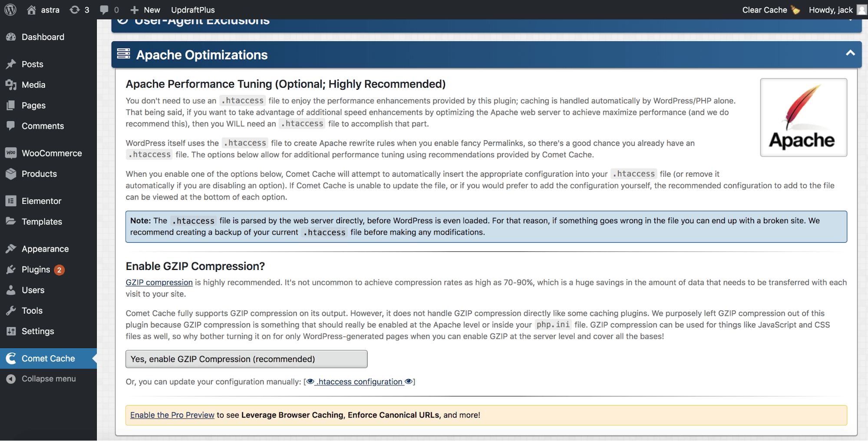
Task: Click the Media icon in sidebar
Action: coord(11,85)
